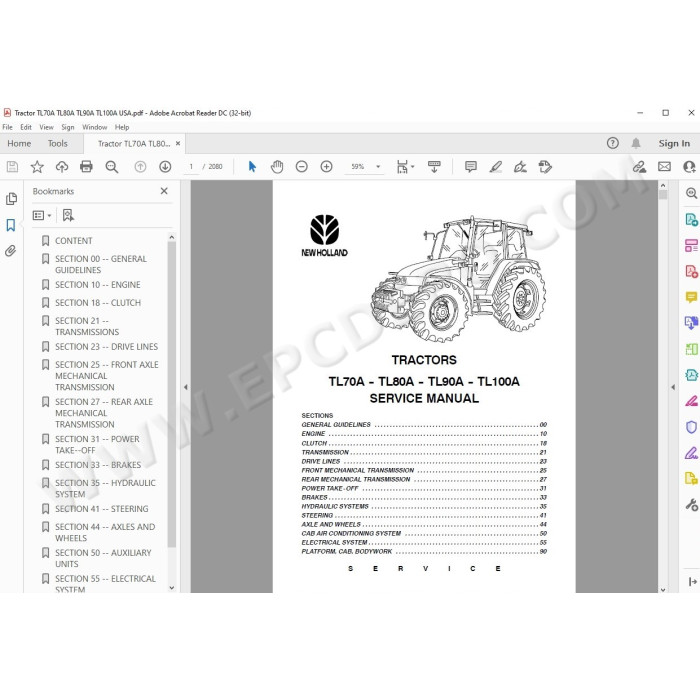
Task: Zoom out with minus icon
Action: (x=302, y=167)
